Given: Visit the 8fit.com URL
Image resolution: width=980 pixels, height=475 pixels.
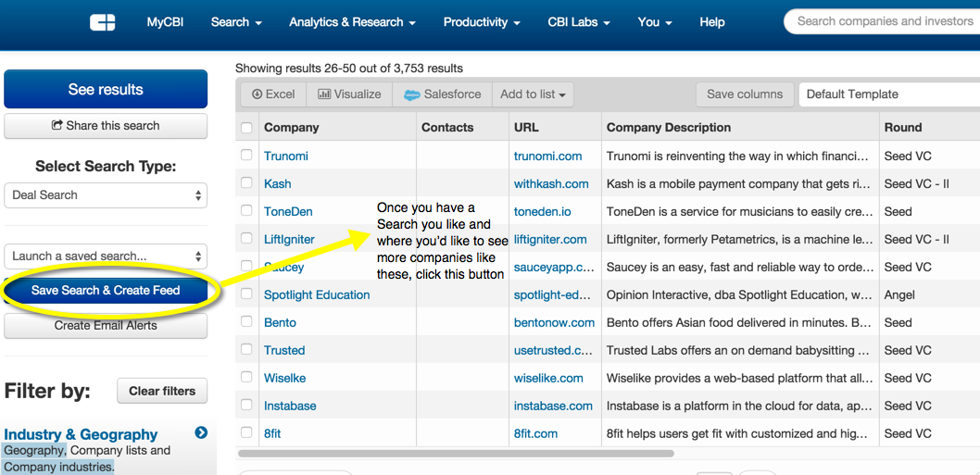Looking at the screenshot, I should click(535, 433).
